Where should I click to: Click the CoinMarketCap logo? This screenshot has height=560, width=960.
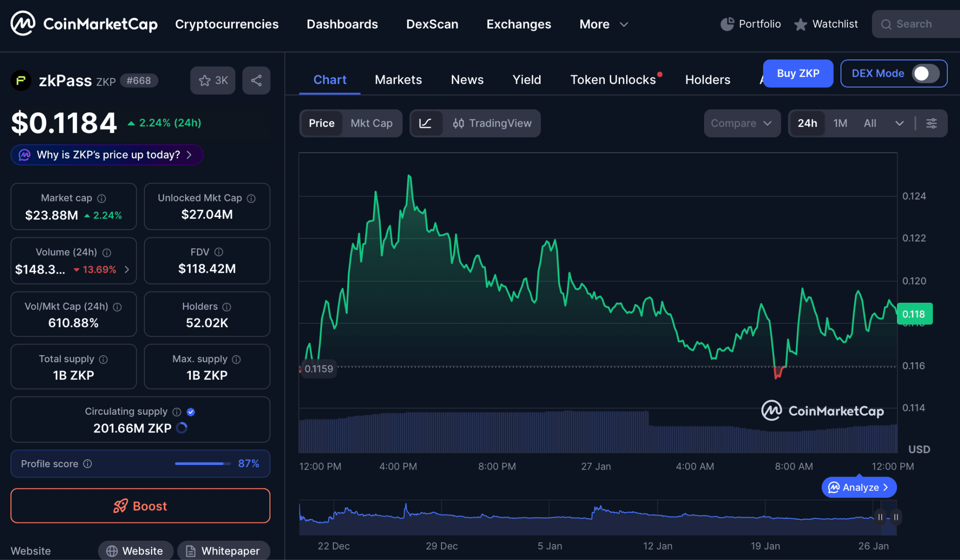tap(84, 23)
